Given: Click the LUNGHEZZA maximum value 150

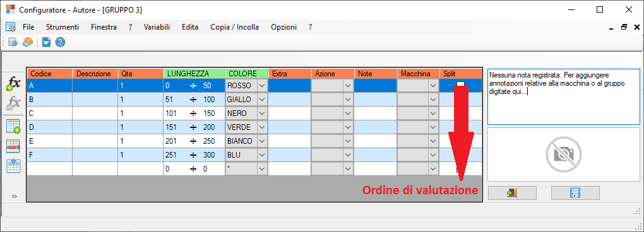Looking at the screenshot, I should point(209,113).
